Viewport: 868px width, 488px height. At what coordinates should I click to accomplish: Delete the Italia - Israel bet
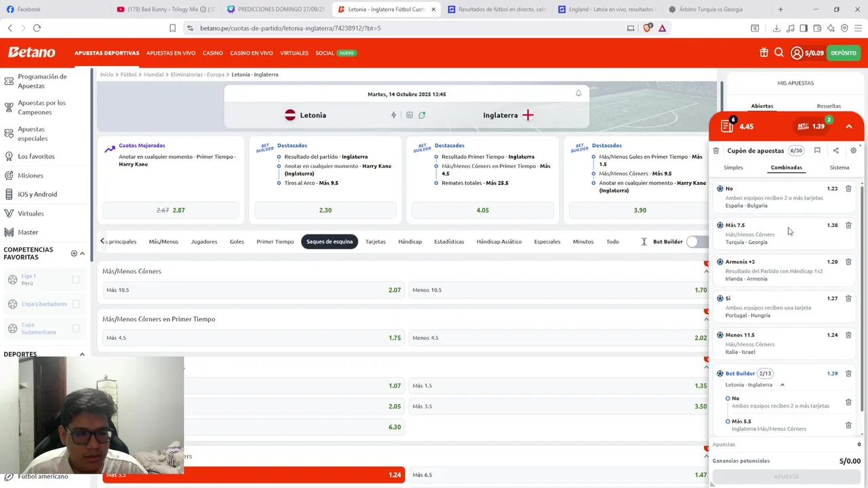pos(848,335)
